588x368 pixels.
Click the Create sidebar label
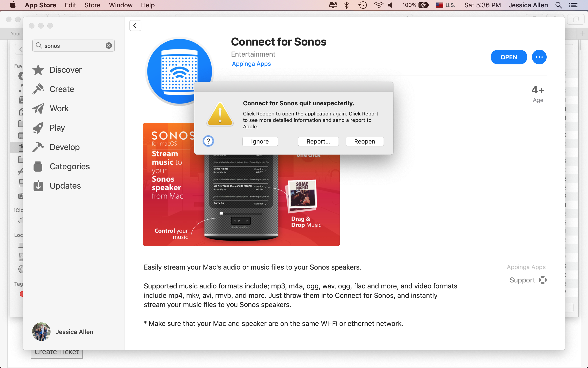62,89
